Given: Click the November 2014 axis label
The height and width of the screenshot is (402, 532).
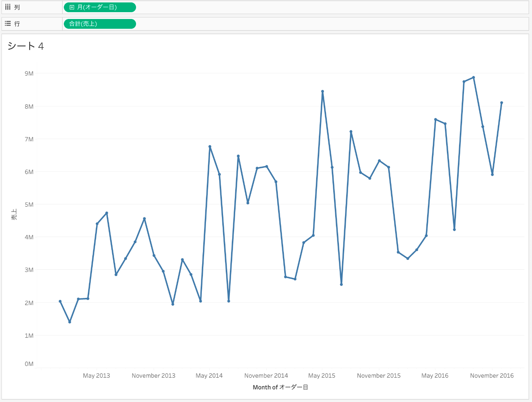Looking at the screenshot, I should click(266, 375).
